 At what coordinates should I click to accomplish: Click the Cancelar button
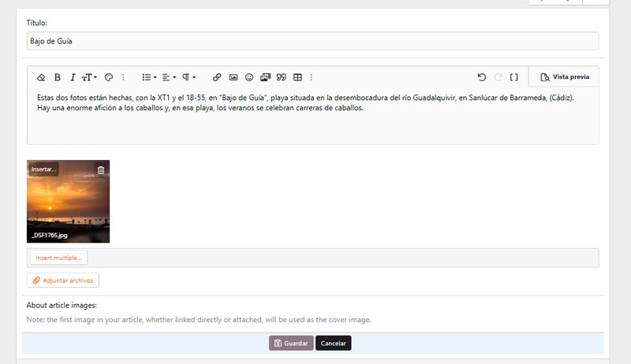click(333, 343)
